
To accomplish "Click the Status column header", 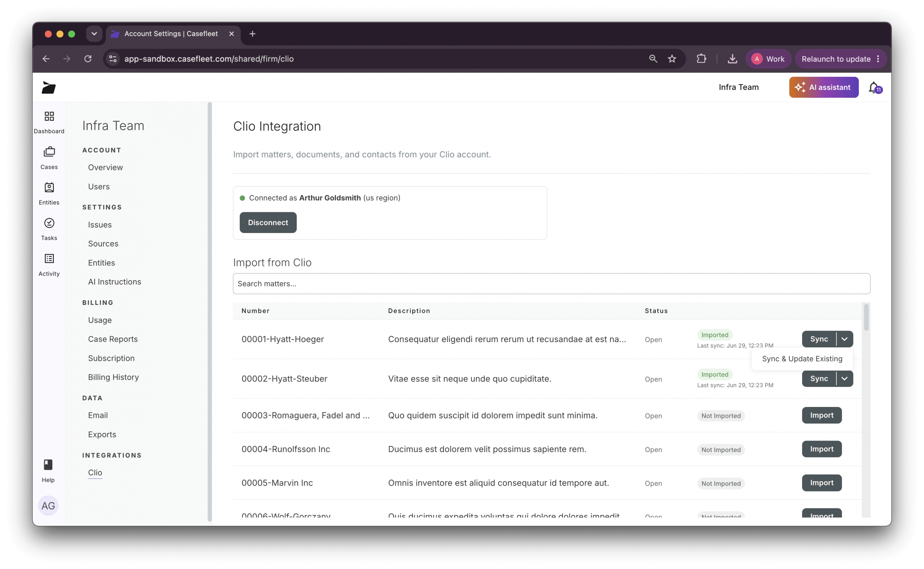I will coord(657,311).
